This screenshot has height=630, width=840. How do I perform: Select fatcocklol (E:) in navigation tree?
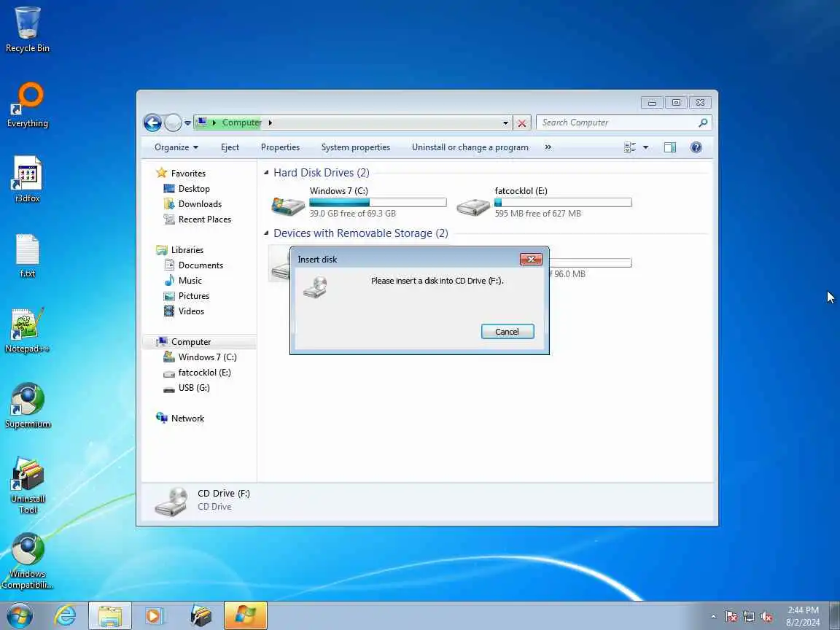tap(197, 373)
